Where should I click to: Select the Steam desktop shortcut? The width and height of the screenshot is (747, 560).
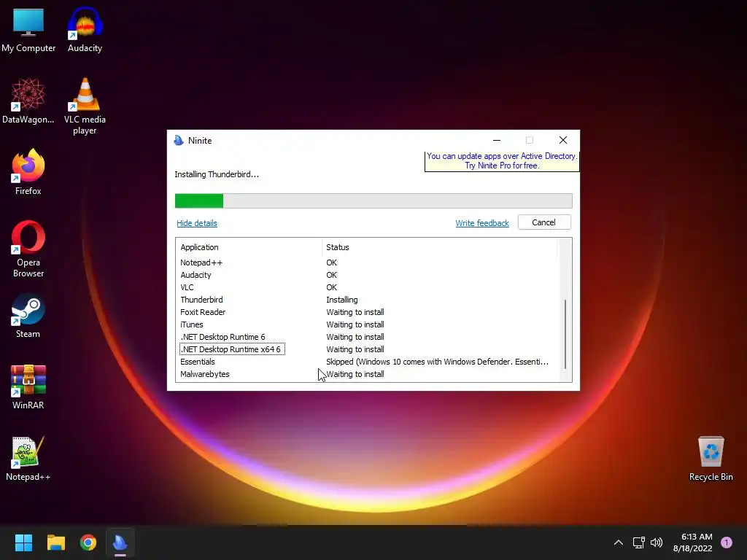tap(28, 316)
